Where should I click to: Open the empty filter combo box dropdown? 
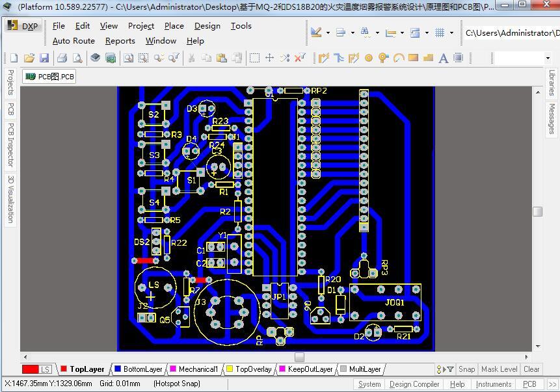click(548, 58)
